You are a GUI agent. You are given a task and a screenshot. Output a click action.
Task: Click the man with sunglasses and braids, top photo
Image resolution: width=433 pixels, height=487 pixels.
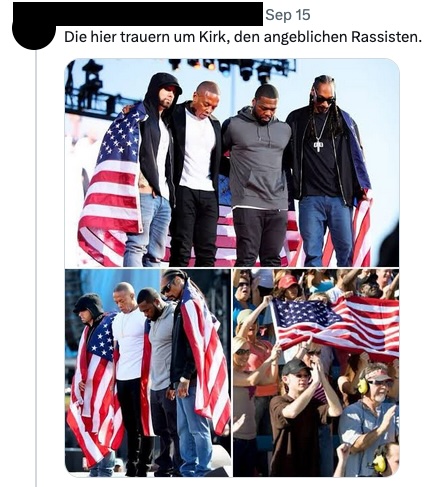click(x=328, y=170)
